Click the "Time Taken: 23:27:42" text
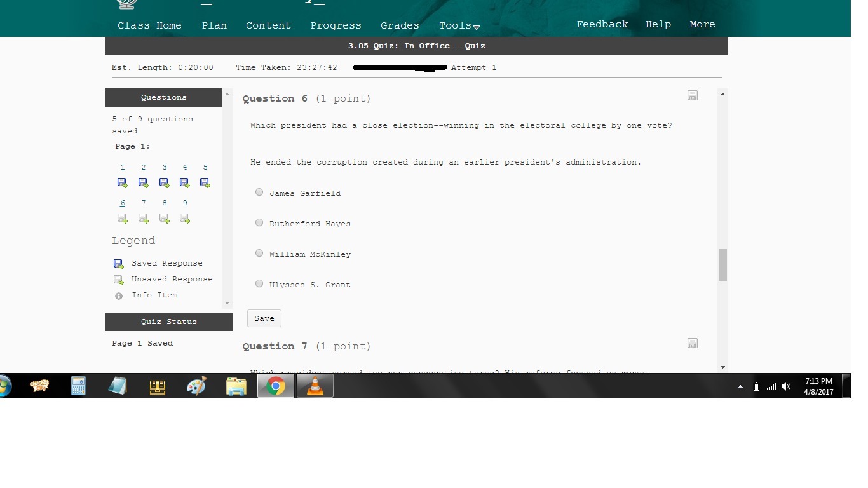Screen dimensions: 868x488 pos(286,67)
